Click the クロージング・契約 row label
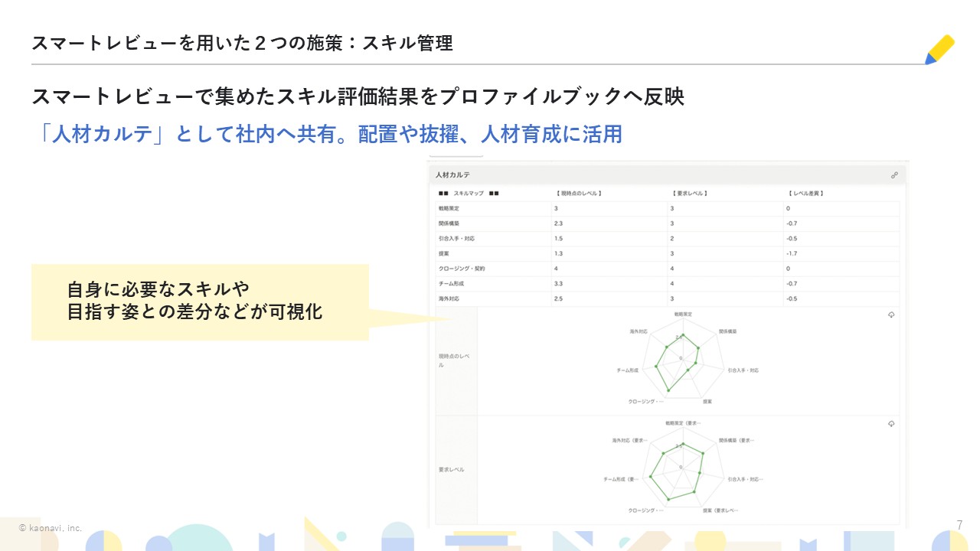 462,269
